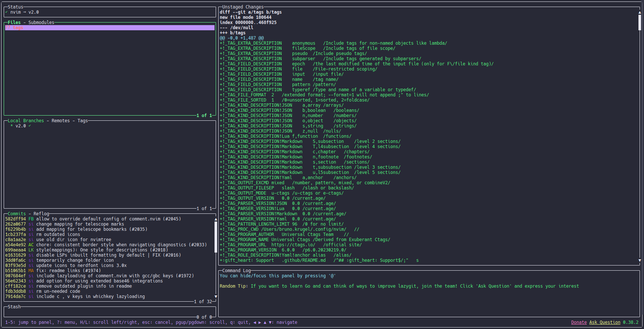Click the Unstaged Changes panel title
644x329 pixels.
[243, 7]
